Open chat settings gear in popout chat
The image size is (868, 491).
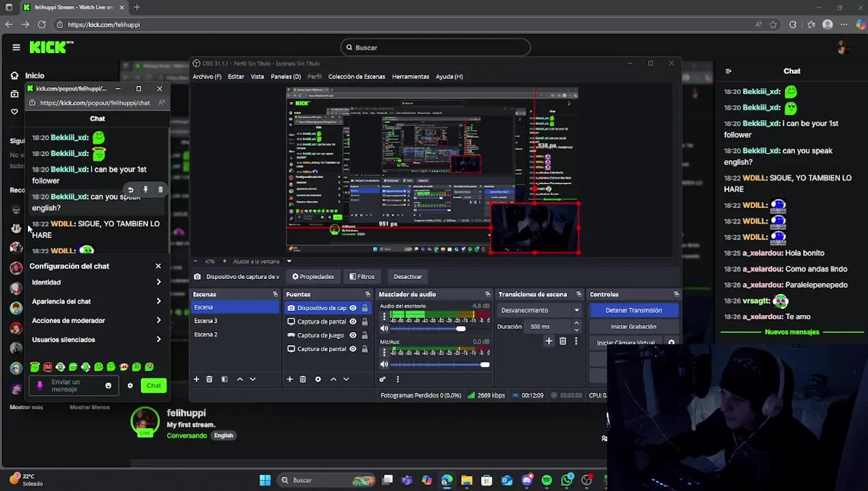[130, 385]
